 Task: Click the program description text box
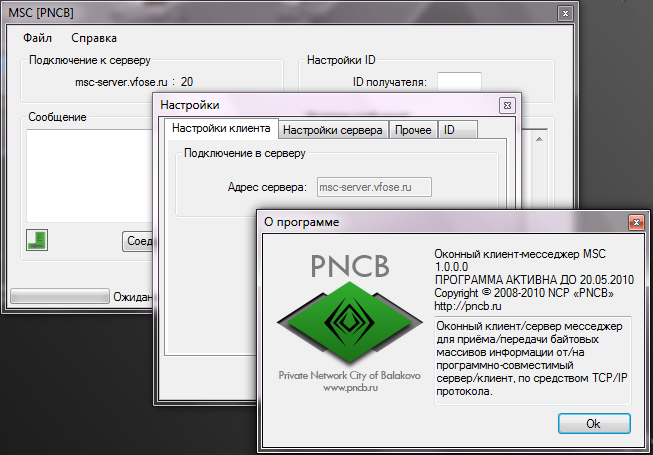[532, 360]
